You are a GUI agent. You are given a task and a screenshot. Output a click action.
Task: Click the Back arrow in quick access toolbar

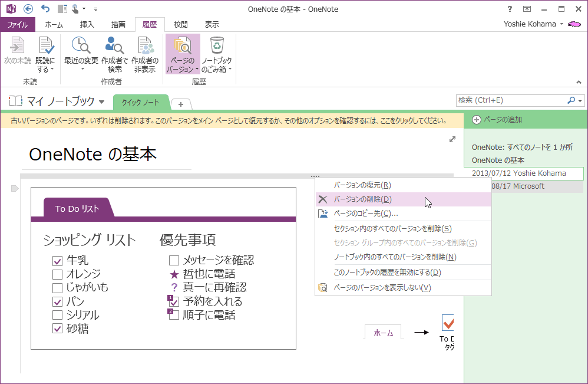pyautogui.click(x=28, y=9)
